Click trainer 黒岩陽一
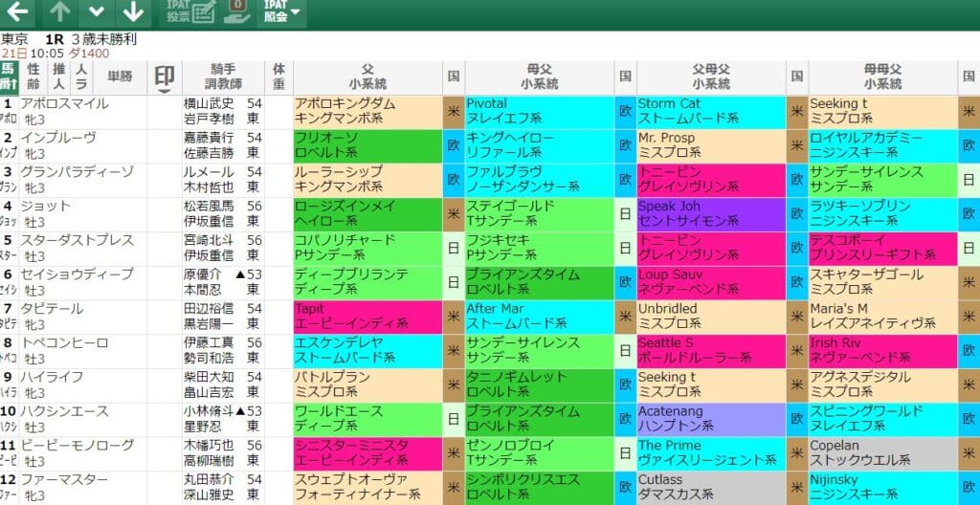Image resolution: width=980 pixels, height=505 pixels. (209, 322)
